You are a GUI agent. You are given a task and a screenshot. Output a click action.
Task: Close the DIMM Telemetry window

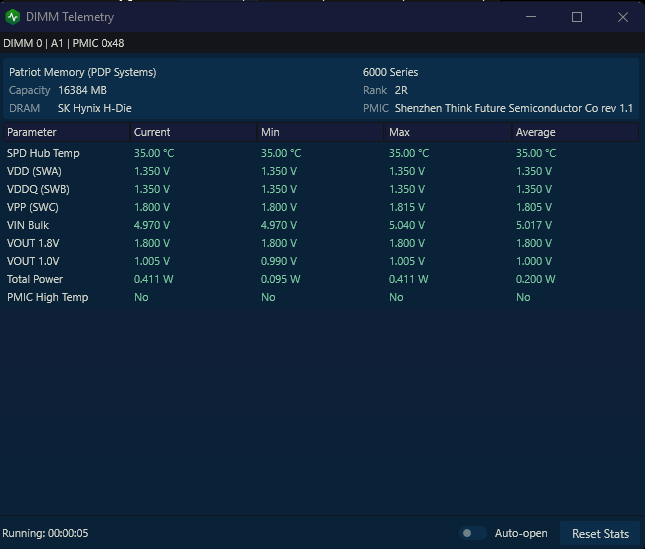pyautogui.click(x=623, y=17)
